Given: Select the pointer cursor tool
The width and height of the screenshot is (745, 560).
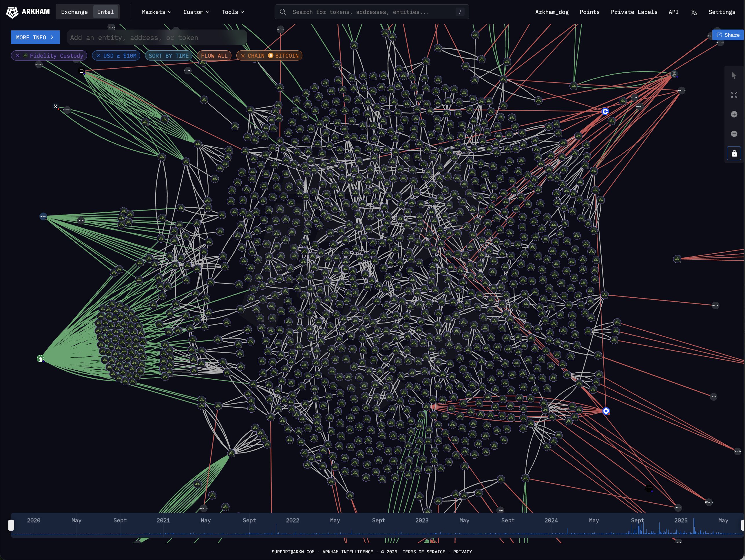Looking at the screenshot, I should 734,76.
